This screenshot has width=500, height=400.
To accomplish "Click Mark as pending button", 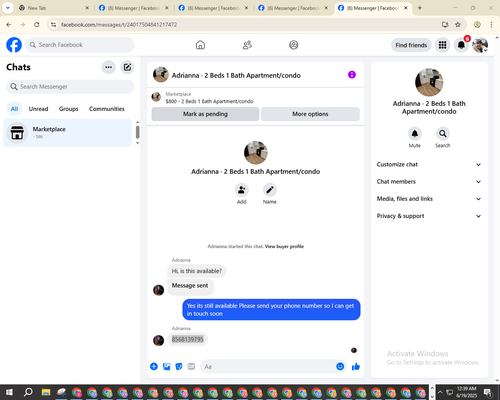I will pos(205,114).
